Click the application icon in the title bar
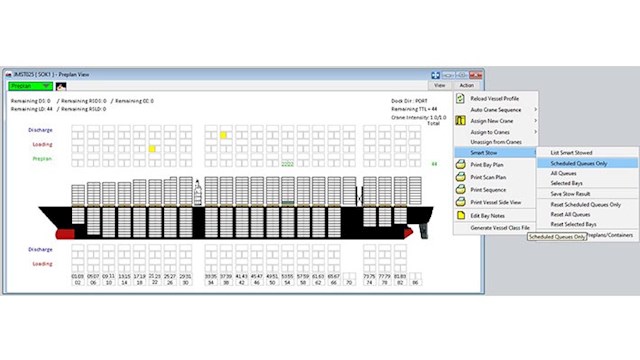 click(9, 75)
